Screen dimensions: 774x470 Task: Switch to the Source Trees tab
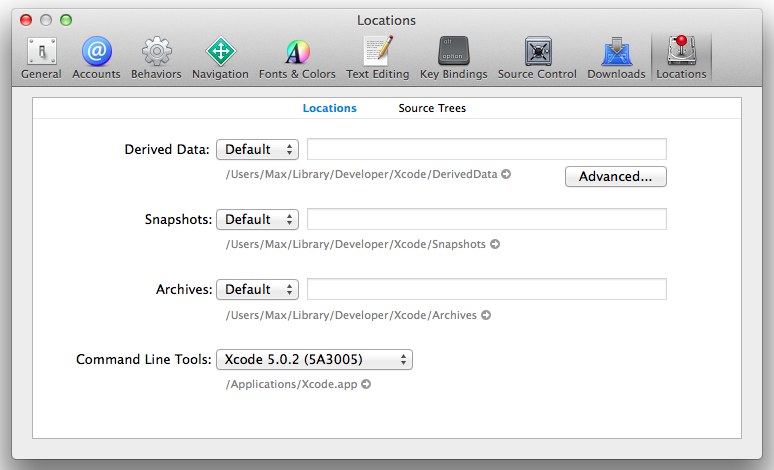(432, 108)
